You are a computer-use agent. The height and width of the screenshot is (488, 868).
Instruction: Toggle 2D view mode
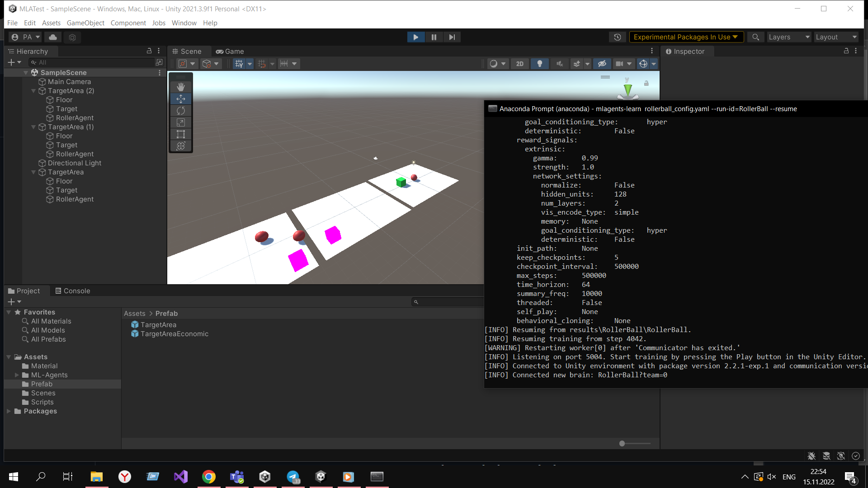[x=520, y=64]
